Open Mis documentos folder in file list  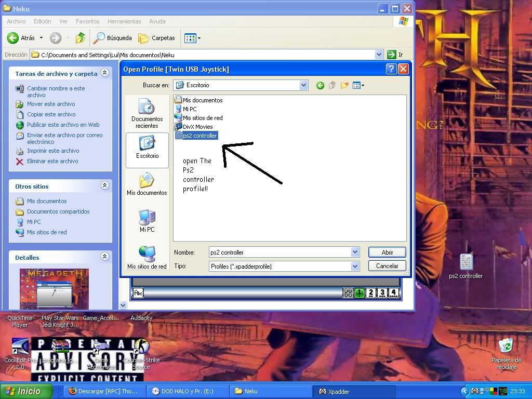tap(198, 100)
